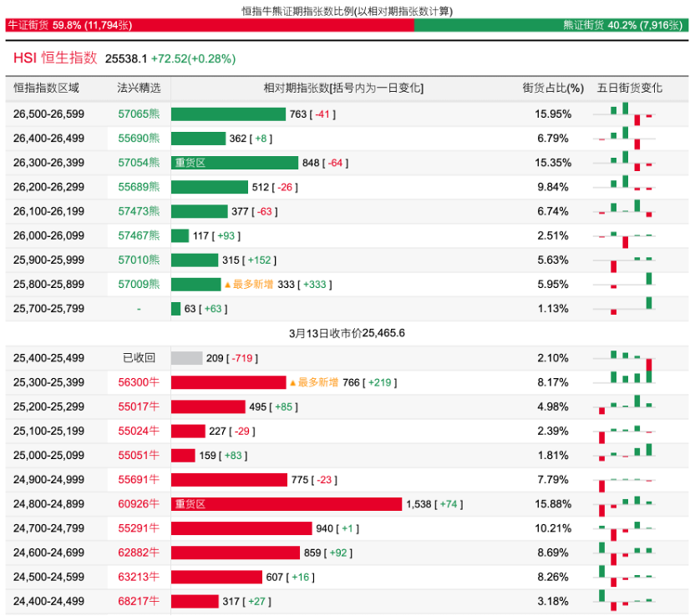Click the HSI 恒生指数 title
Image resolution: width=695 pixels, height=616 pixels.
tap(55, 58)
